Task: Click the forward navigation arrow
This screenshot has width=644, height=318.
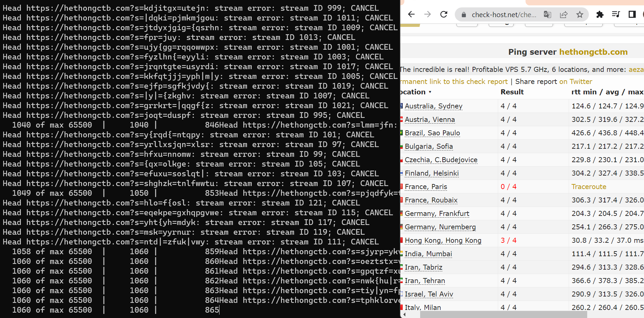Action: click(x=427, y=14)
